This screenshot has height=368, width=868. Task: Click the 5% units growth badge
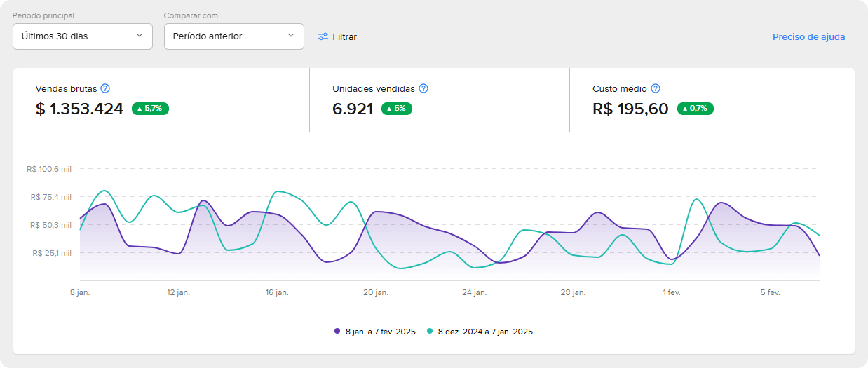point(397,109)
